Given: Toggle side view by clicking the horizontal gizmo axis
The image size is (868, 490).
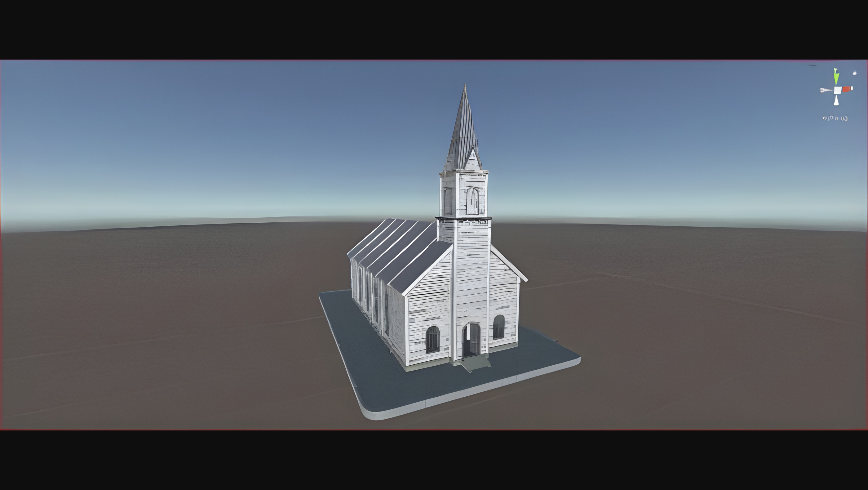Looking at the screenshot, I should point(847,89).
